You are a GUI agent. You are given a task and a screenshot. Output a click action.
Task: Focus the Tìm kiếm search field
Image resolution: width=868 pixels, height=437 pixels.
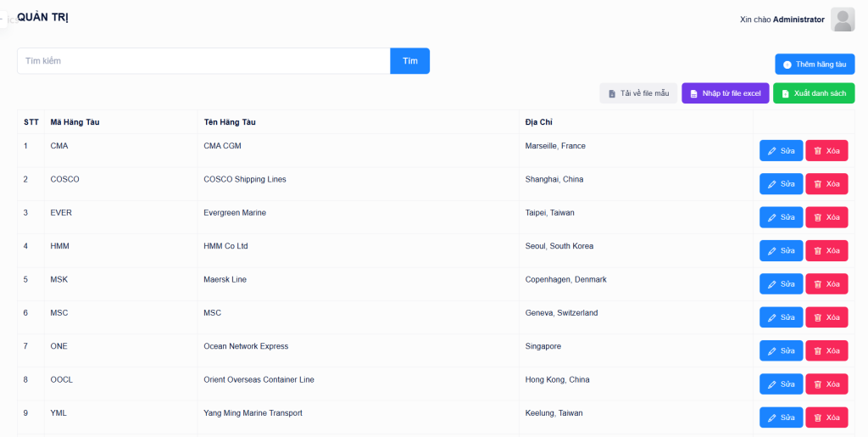coord(203,61)
